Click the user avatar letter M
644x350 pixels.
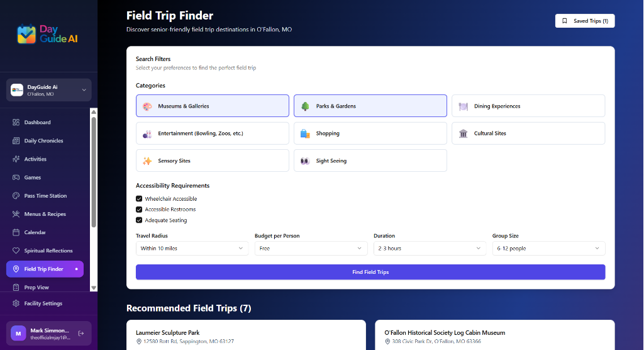[x=18, y=334]
